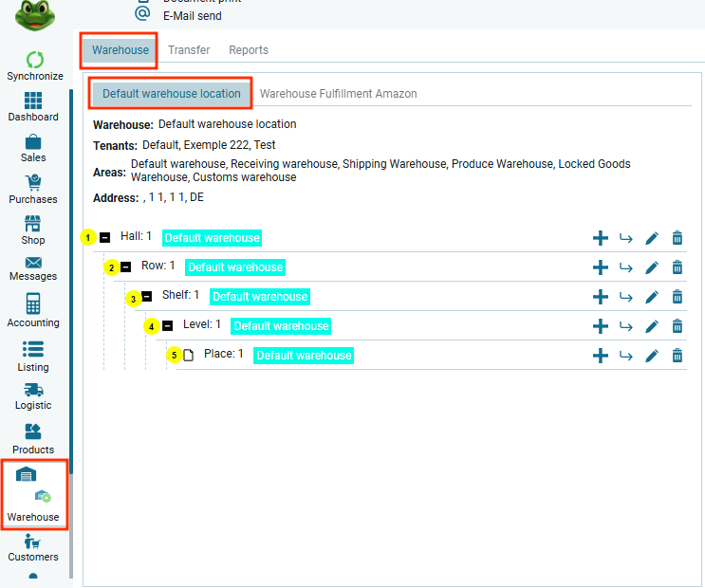Open the Logistic section
The image size is (705, 588).
(x=33, y=391)
